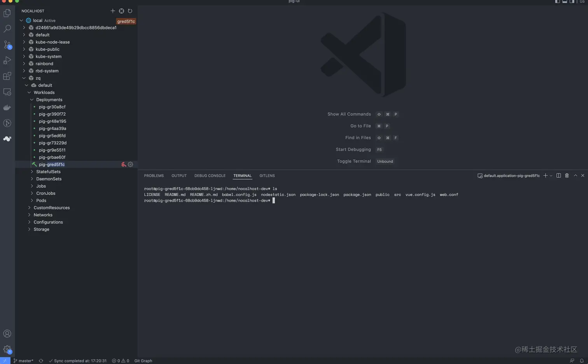This screenshot has height=364, width=588.
Task: Expand the Networks node
Action: (29, 214)
